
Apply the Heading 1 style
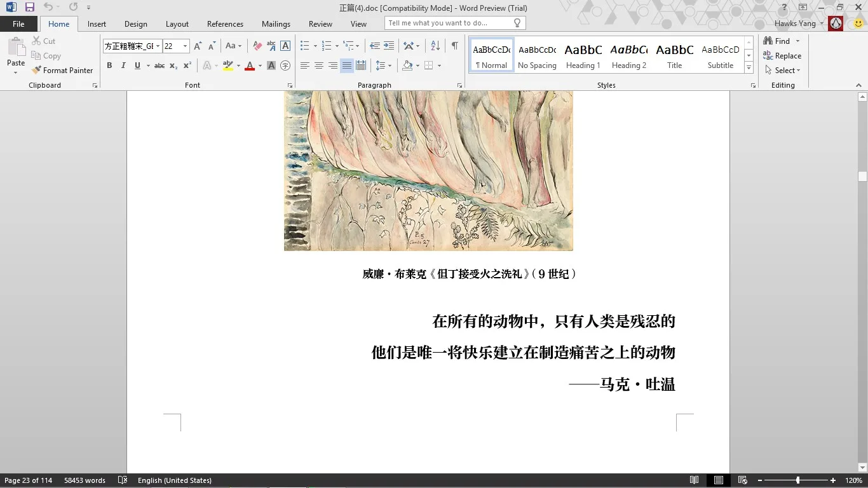click(583, 56)
